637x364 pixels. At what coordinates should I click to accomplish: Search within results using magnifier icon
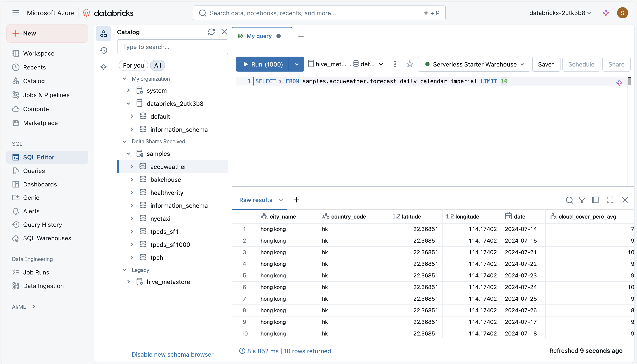pyautogui.click(x=569, y=200)
